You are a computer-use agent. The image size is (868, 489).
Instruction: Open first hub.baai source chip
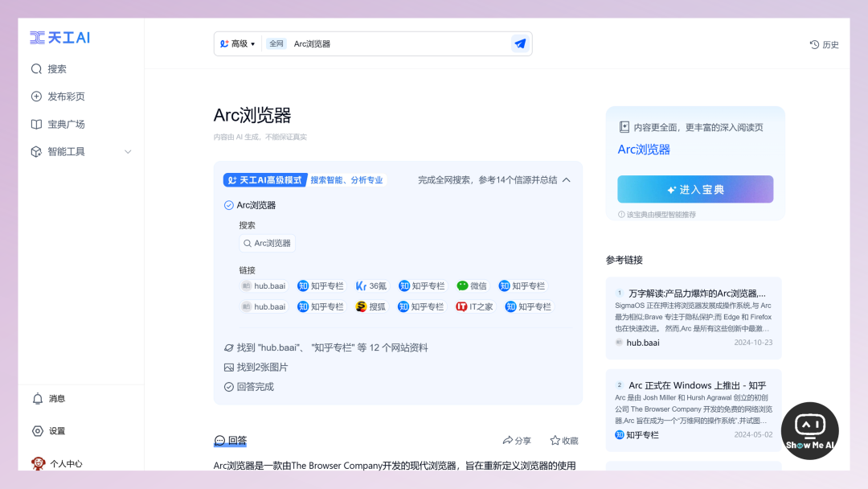pyautogui.click(x=264, y=286)
